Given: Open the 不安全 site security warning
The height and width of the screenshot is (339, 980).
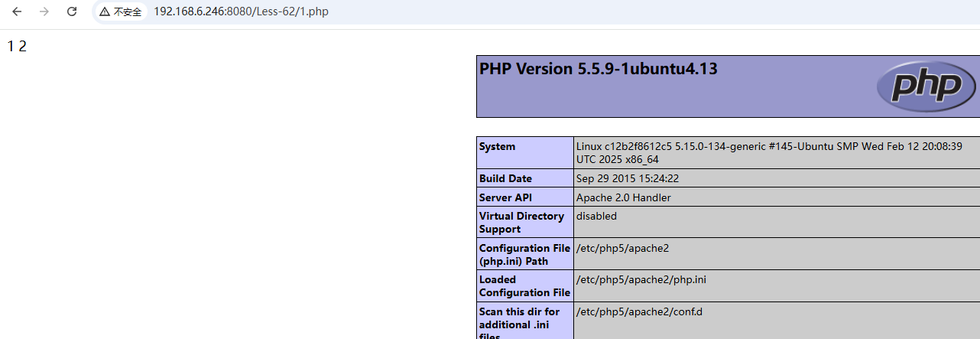Looking at the screenshot, I should pos(121,12).
